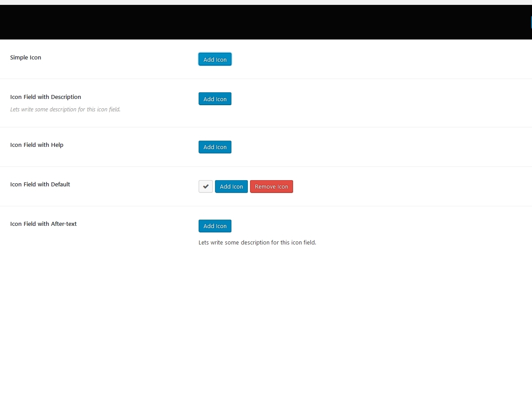Click blank space right of Remove Icon button
Screen dimensions: 532x410
coord(399,187)
